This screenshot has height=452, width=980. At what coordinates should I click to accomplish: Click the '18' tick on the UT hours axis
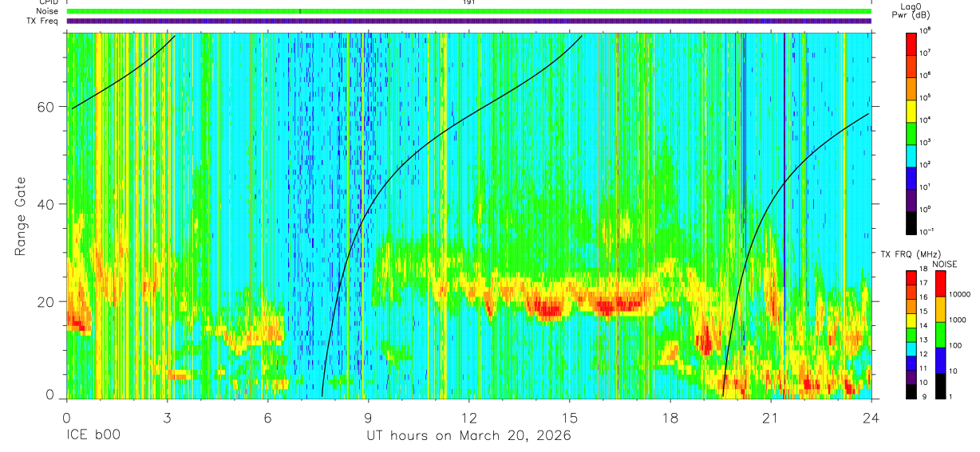point(670,417)
